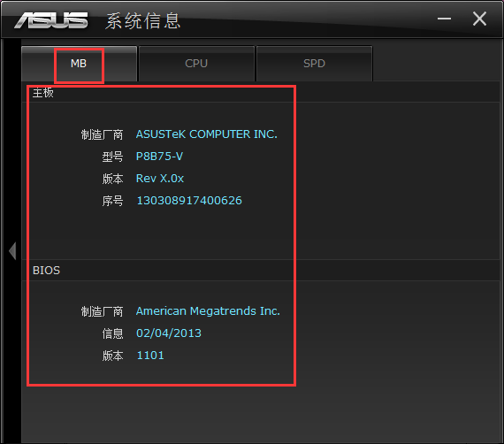
Task: Select BIOS vendor American Megatrends Inc.
Action: 208,311
